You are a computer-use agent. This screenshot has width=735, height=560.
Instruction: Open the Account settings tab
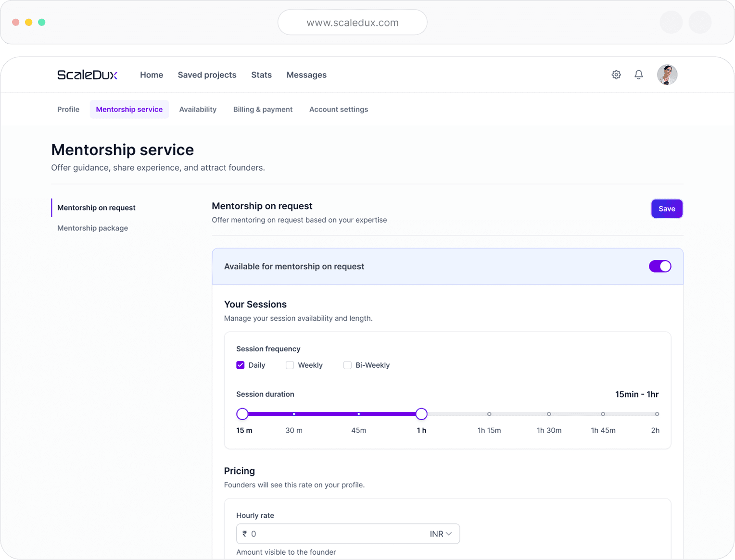tap(339, 109)
